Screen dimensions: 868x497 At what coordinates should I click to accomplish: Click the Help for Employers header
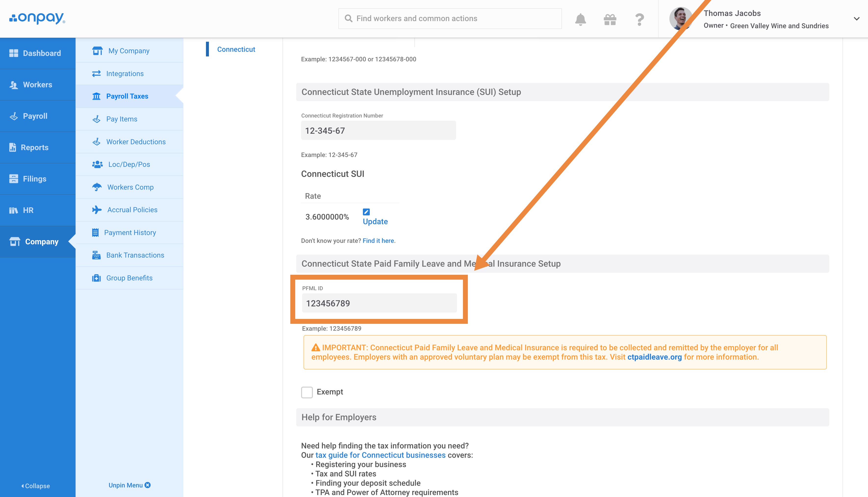pos(562,417)
